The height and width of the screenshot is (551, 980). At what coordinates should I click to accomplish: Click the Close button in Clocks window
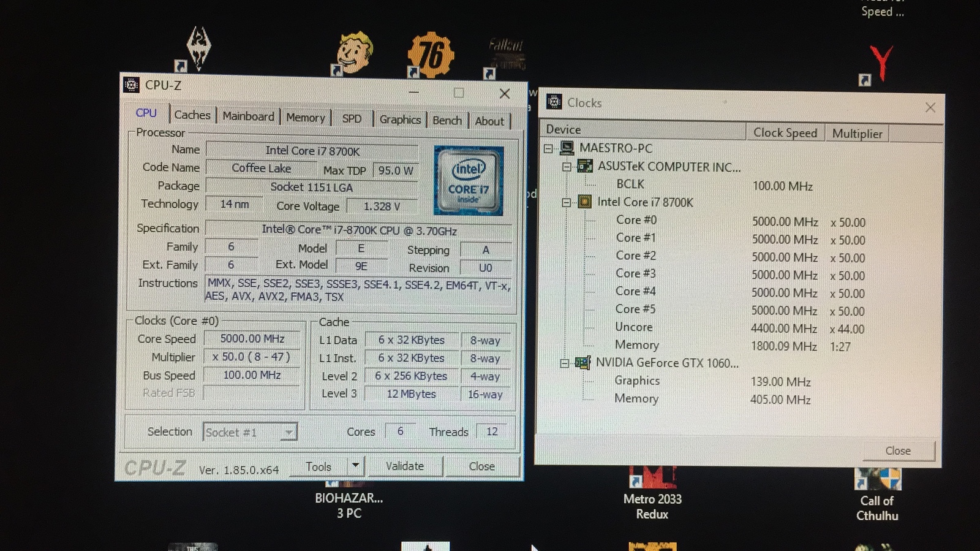[x=898, y=450]
